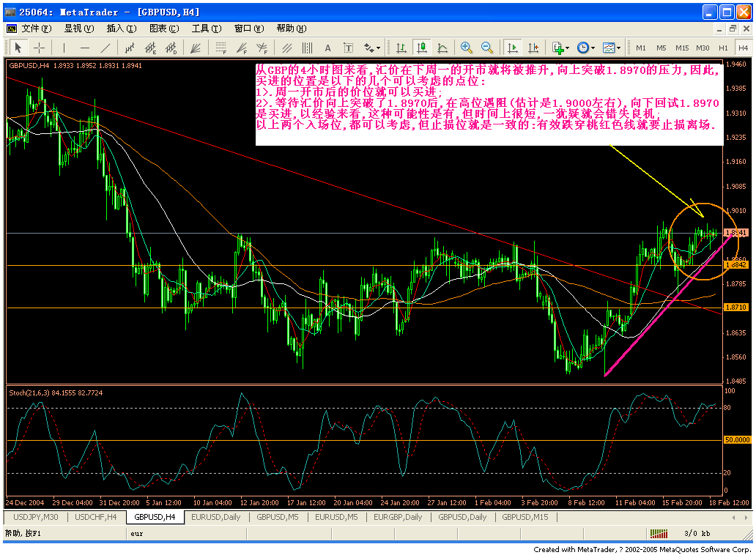Open the 文件(F) menu
756x555 pixels.
[37, 29]
